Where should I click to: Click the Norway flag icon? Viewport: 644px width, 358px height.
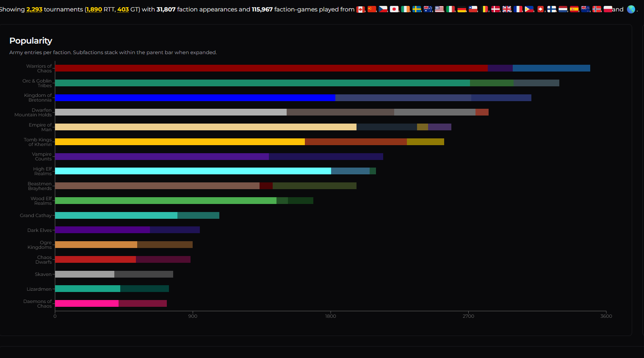point(597,9)
